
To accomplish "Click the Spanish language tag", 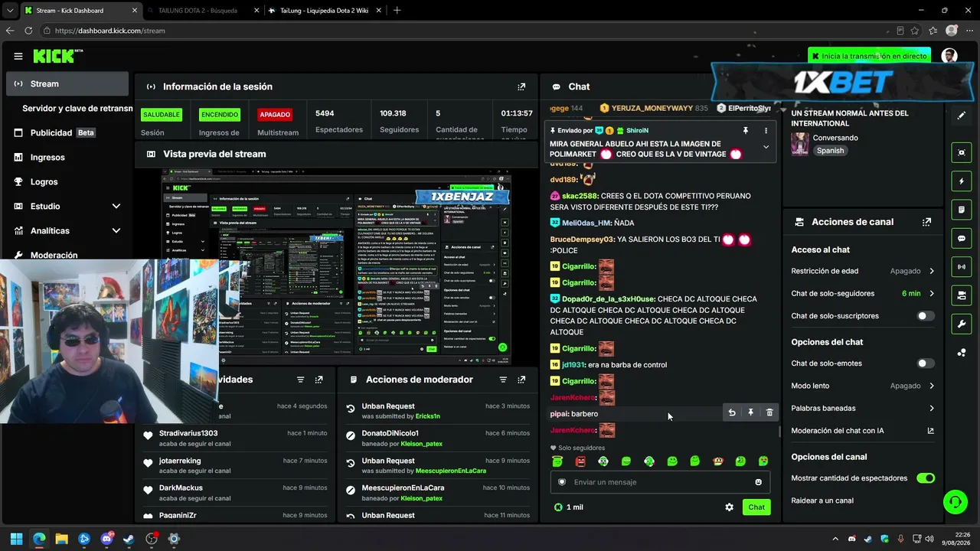I will 830,151.
